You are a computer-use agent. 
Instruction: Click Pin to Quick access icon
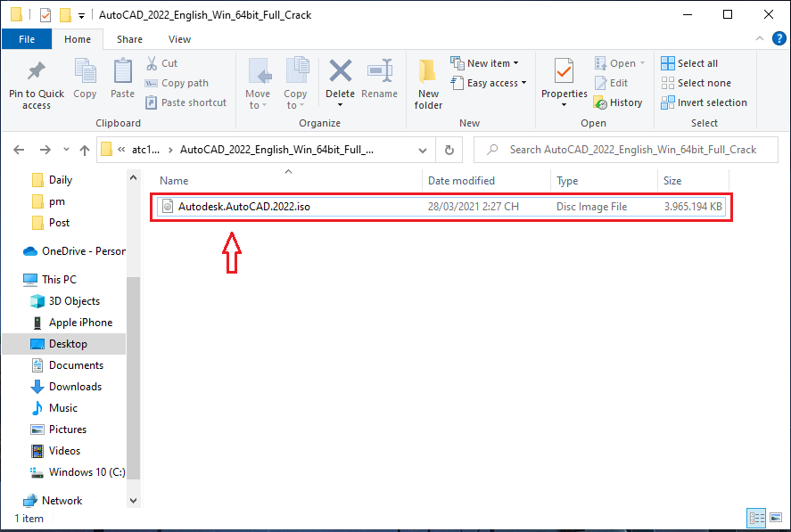(x=37, y=71)
